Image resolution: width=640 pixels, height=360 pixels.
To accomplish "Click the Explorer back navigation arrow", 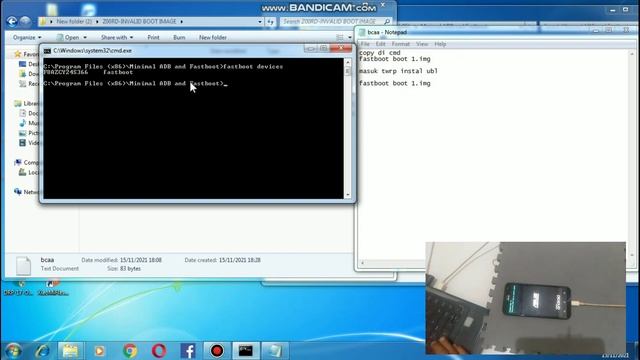I will (12, 21).
